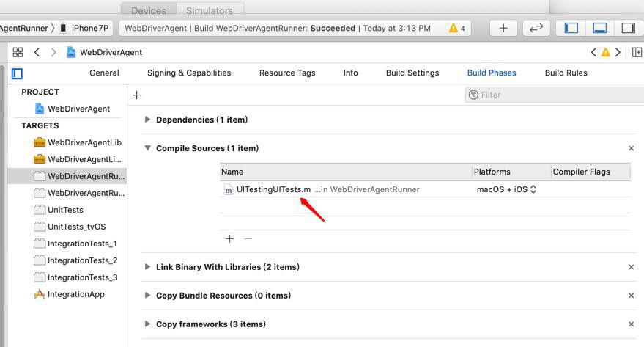Click the yellow warning icon in jump bar
644x347 pixels.
tap(606, 52)
